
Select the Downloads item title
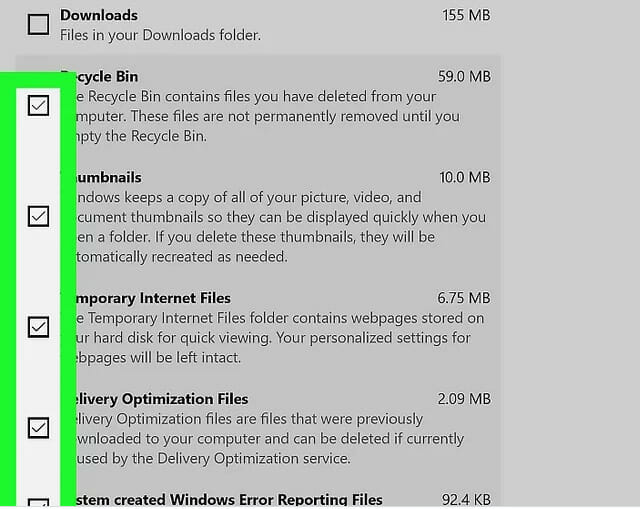click(x=99, y=15)
